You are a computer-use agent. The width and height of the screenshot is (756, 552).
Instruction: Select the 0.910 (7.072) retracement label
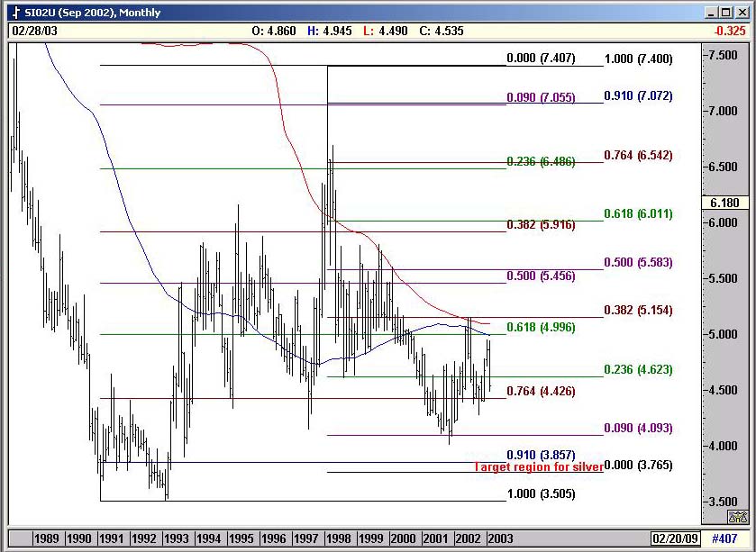[638, 95]
